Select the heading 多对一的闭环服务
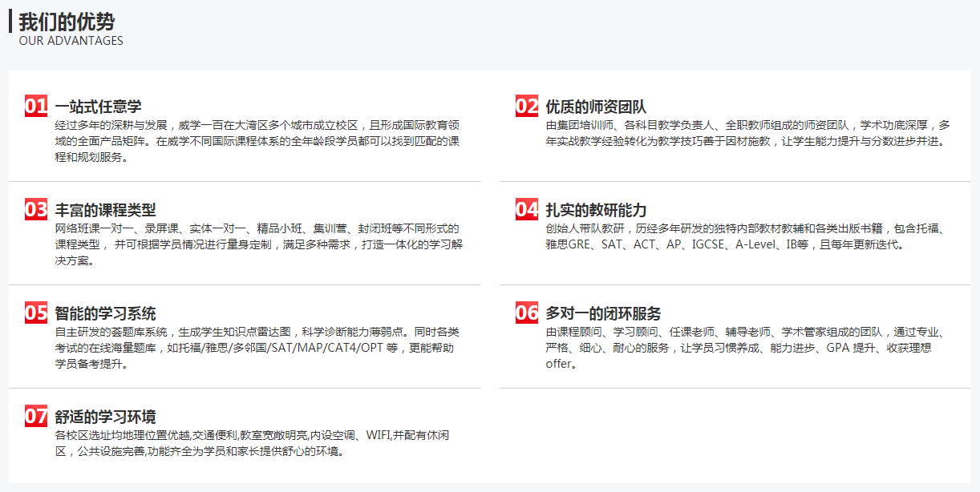 603,313
